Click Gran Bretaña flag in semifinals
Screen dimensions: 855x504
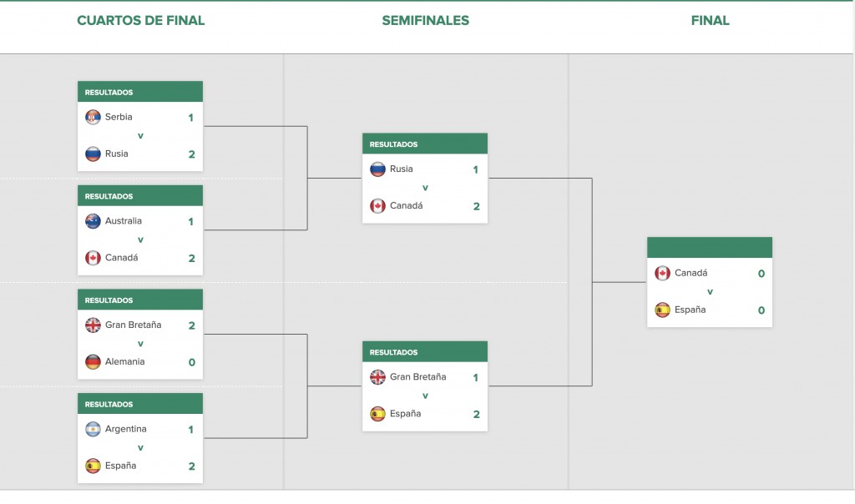point(377,377)
